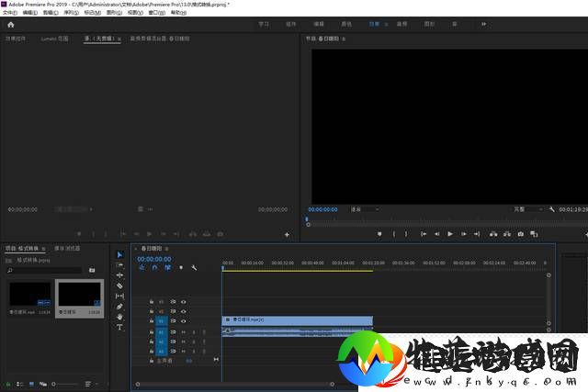This screenshot has height=392, width=588.
Task: Open Program Monitor panel menu
Action: (344, 39)
